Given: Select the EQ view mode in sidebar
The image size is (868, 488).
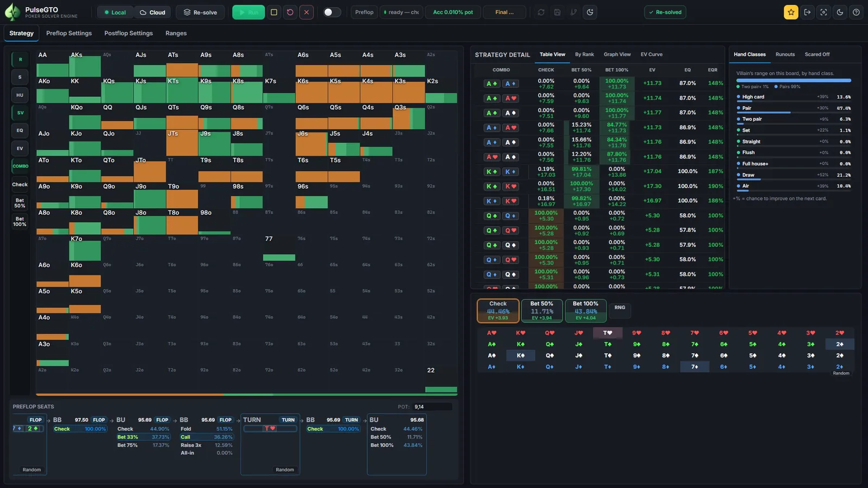Looking at the screenshot, I should (x=20, y=131).
